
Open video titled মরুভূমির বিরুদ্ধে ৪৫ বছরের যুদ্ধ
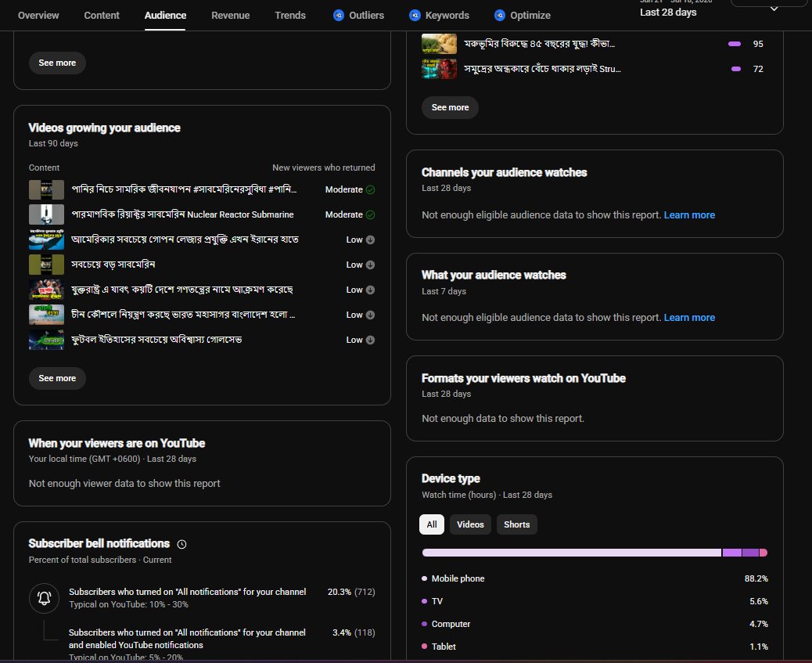click(539, 44)
